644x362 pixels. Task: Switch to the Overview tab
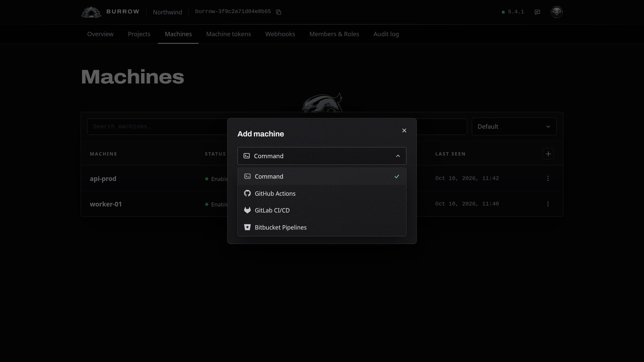click(100, 34)
